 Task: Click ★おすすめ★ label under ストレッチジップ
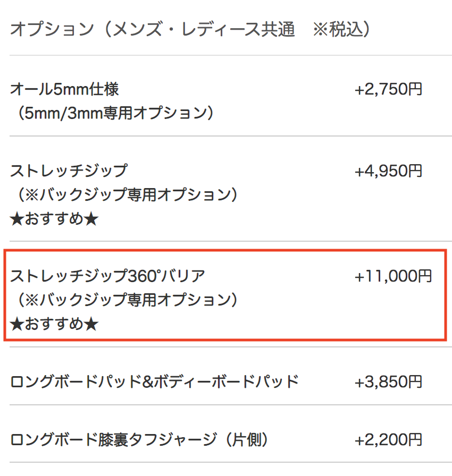coord(54,218)
